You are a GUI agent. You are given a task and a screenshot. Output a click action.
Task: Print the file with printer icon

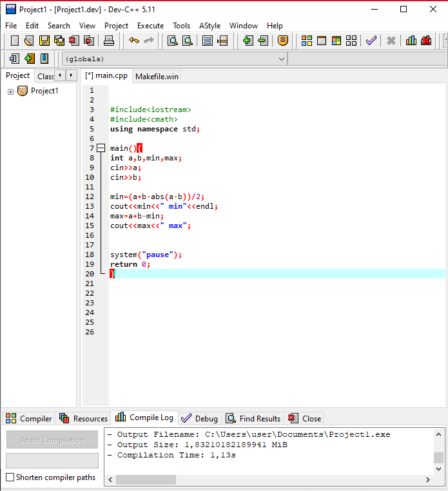click(109, 41)
